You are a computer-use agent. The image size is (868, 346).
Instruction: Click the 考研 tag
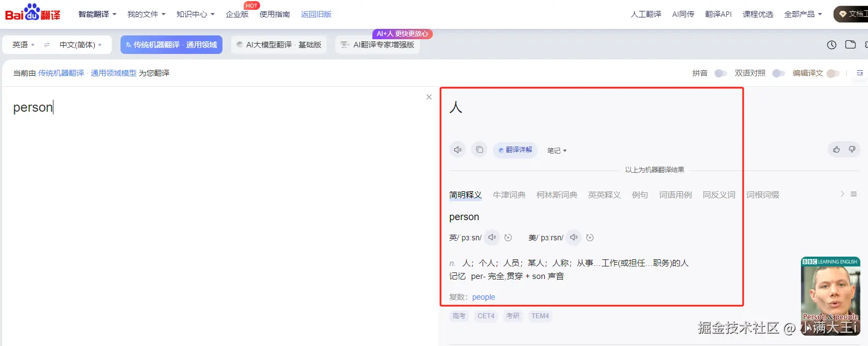[513, 316]
